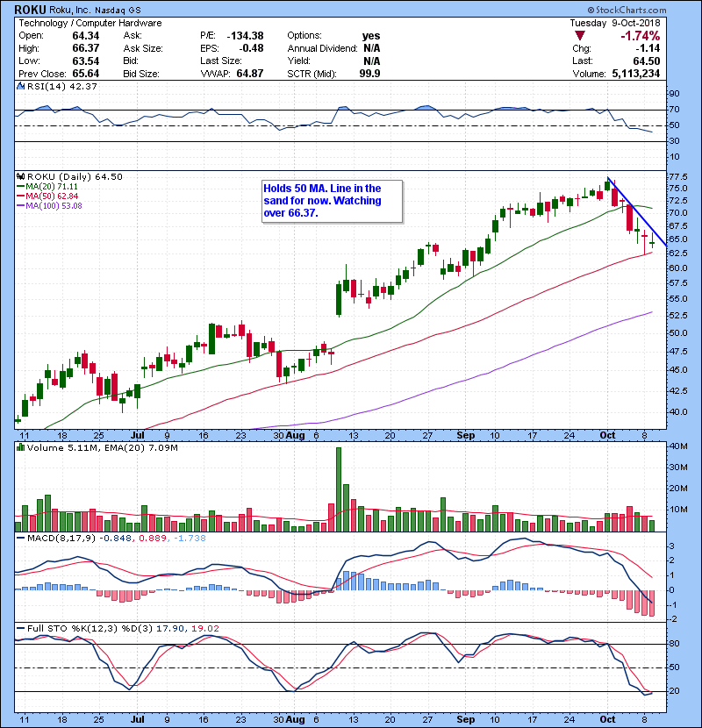Click the 'Ask Size:' label
Image resolution: width=702 pixels, height=728 pixels.
pyautogui.click(x=143, y=48)
